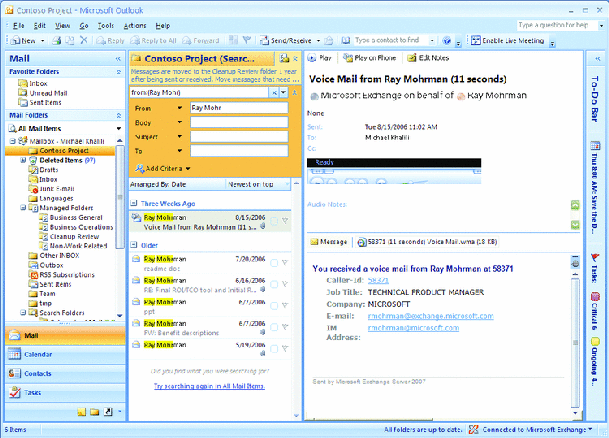Open the Tools menu

106,26
